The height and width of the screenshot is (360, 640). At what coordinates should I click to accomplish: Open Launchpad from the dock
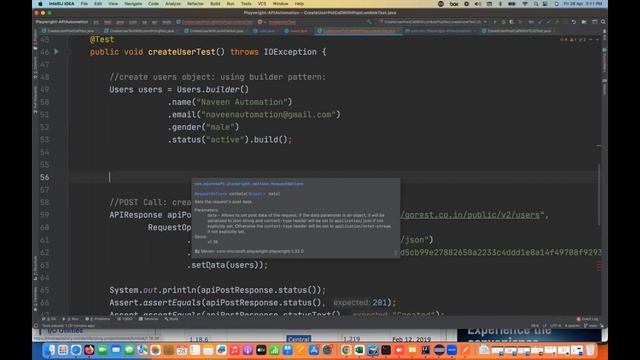[x=63, y=350]
